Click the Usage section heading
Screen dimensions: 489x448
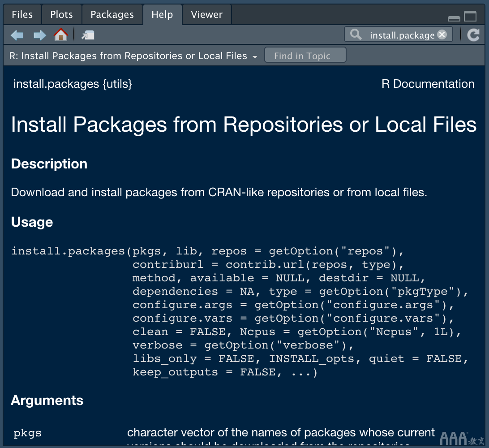(x=32, y=222)
